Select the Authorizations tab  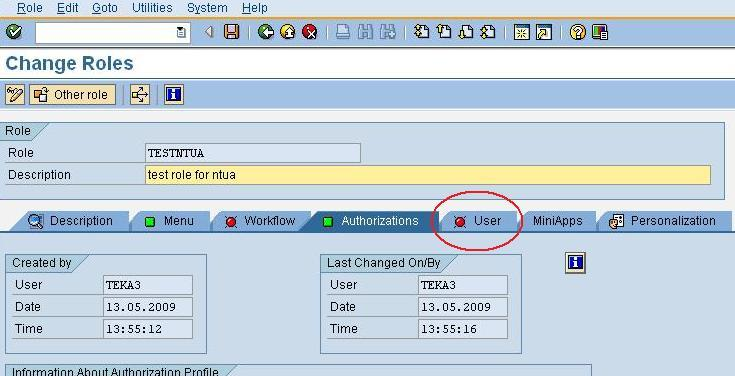click(x=370, y=221)
